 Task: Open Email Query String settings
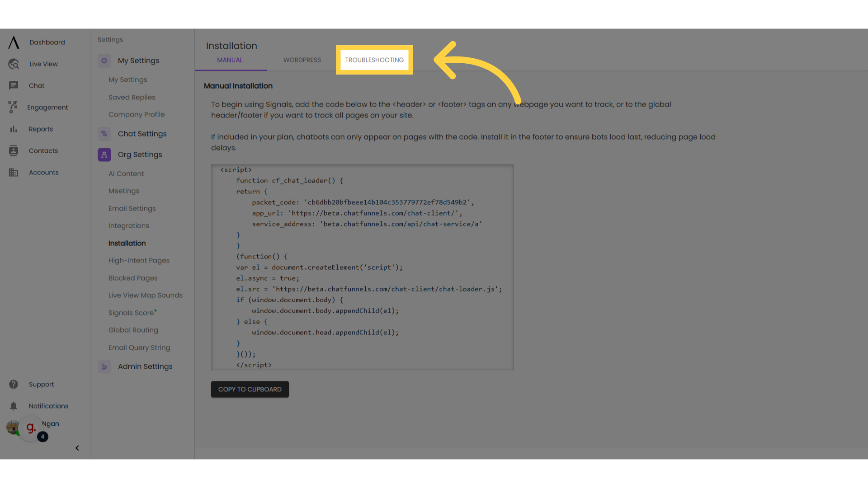pos(139,347)
